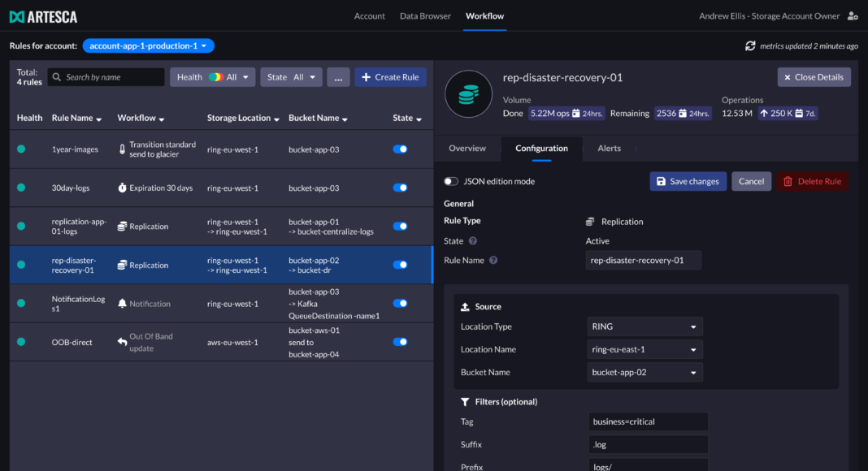Click the replication icon for rep-disaster-recovery-01 row
Screen dimensions: 868x471
[123, 265]
